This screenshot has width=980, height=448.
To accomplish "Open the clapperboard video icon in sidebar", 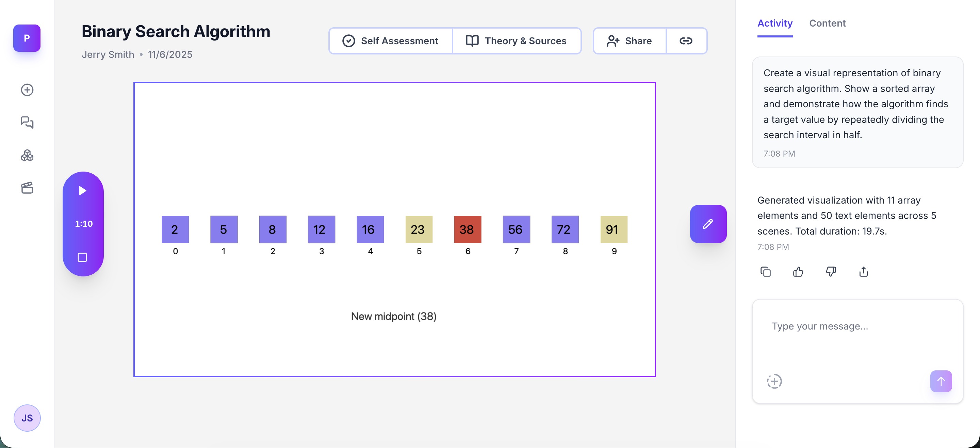I will 27,188.
